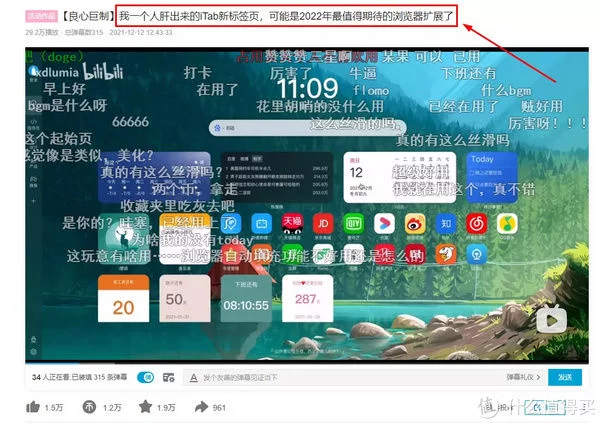Open the Weibo eye-logo app icon
The width and height of the screenshot is (600, 424).
click(415, 224)
